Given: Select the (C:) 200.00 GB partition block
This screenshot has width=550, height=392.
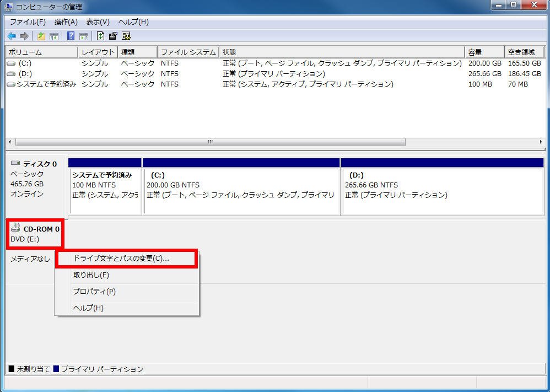Looking at the screenshot, I should 241,186.
